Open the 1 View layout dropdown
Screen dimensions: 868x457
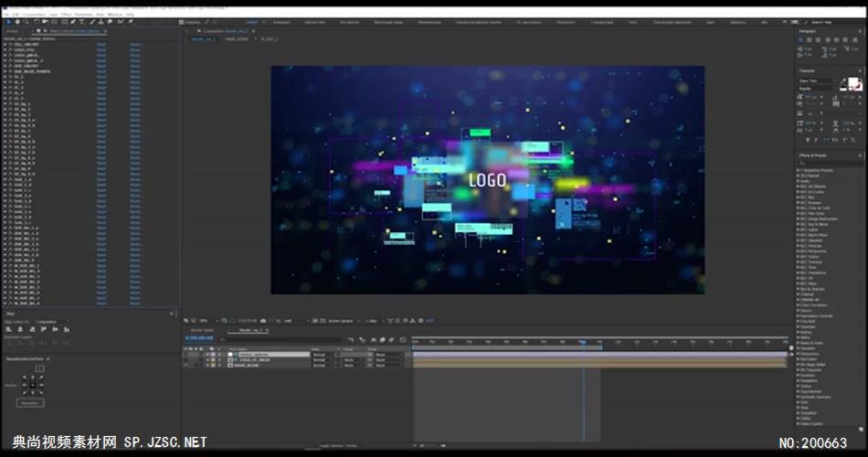point(374,321)
